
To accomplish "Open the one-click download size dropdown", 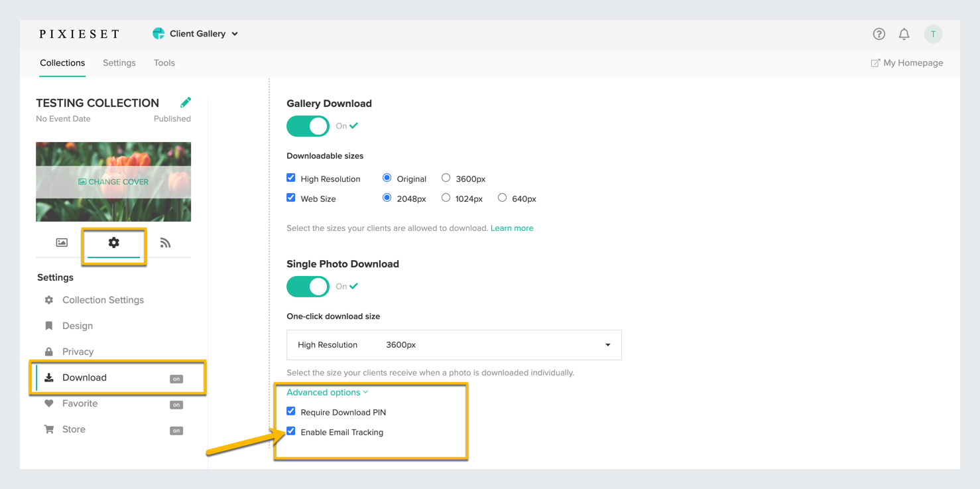I will 454,345.
